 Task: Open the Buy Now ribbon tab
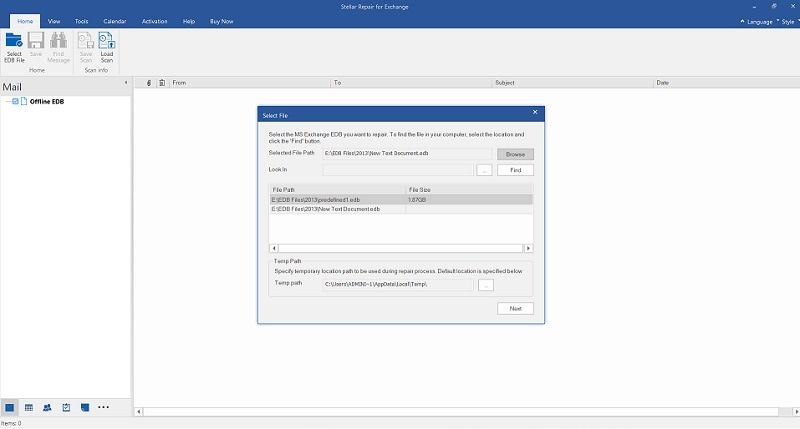(221, 21)
